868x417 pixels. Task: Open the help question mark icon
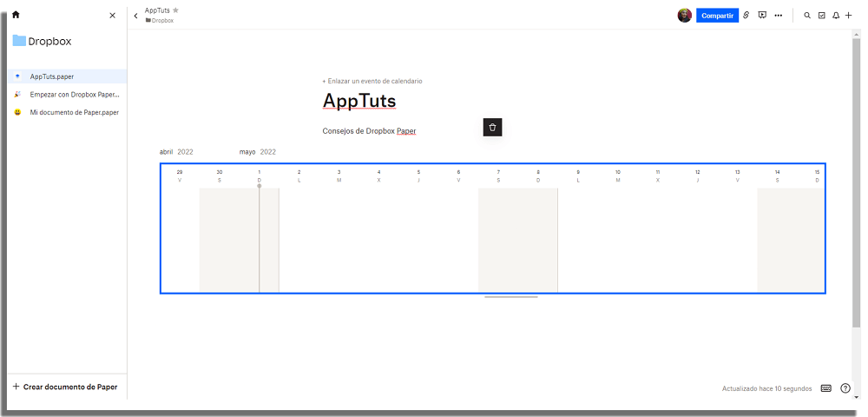pos(845,388)
